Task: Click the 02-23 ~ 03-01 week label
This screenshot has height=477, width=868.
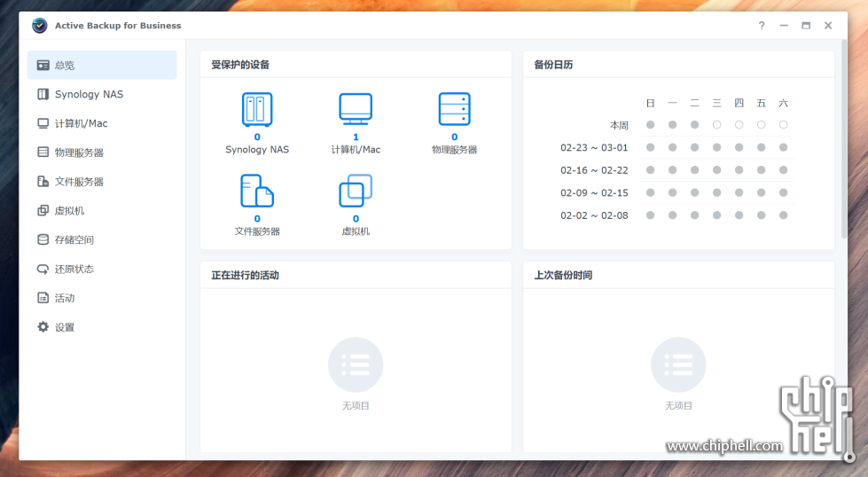Action: point(594,148)
